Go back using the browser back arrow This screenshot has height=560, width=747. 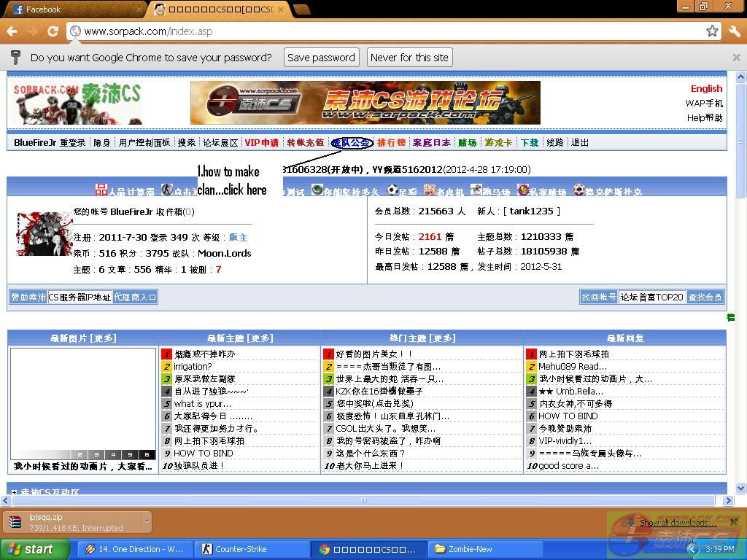(x=12, y=31)
